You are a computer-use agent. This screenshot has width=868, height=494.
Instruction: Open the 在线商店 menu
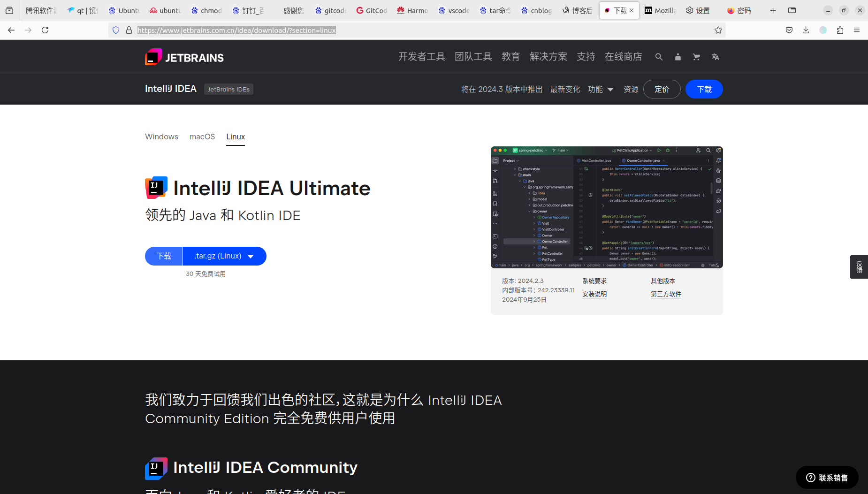623,57
